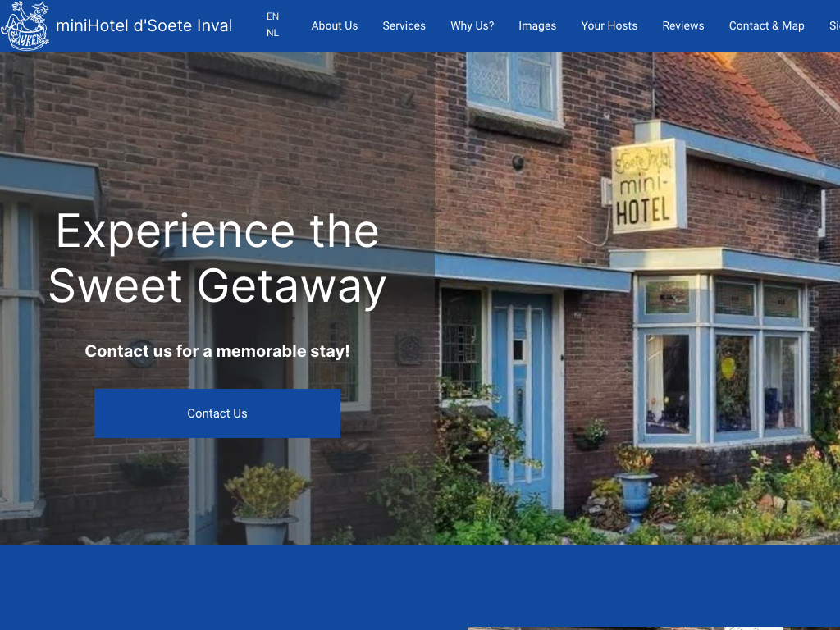The image size is (840, 630).
Task: Click the mini-HOTEL sign in hero photo
Action: click(x=648, y=186)
